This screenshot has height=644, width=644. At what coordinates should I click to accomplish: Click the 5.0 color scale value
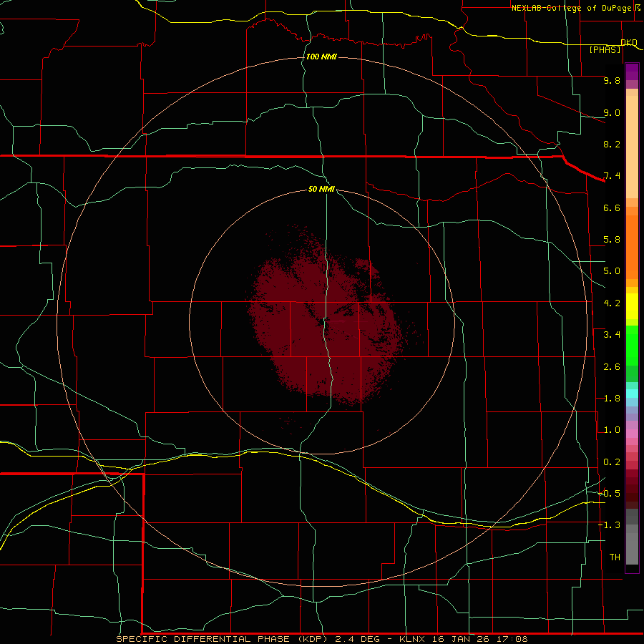coord(612,271)
